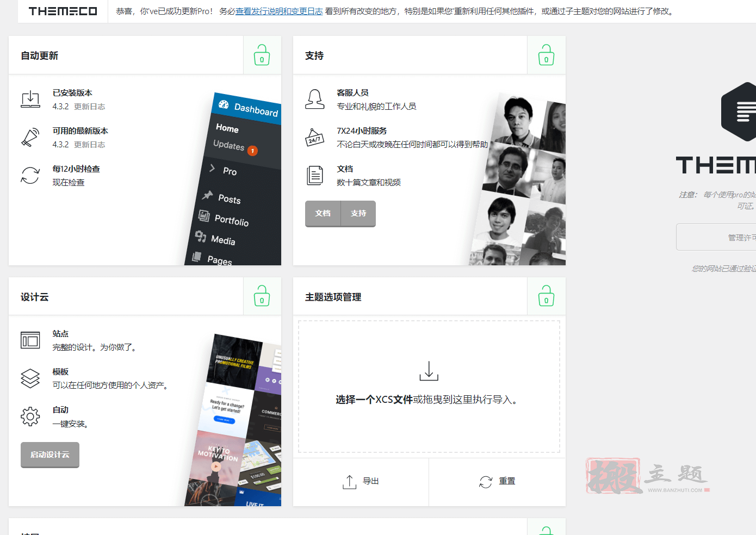Click the 启动设计云 button
Viewport: 756px width, 535px height.
[x=50, y=455]
